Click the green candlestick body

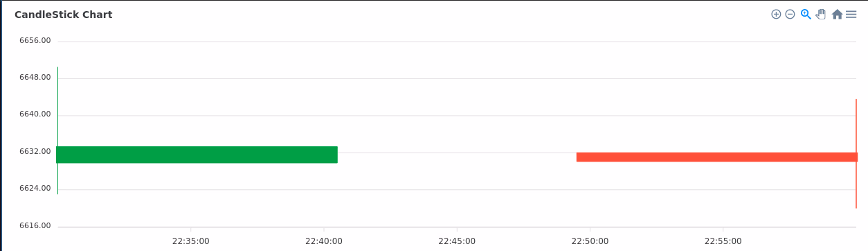pos(197,155)
